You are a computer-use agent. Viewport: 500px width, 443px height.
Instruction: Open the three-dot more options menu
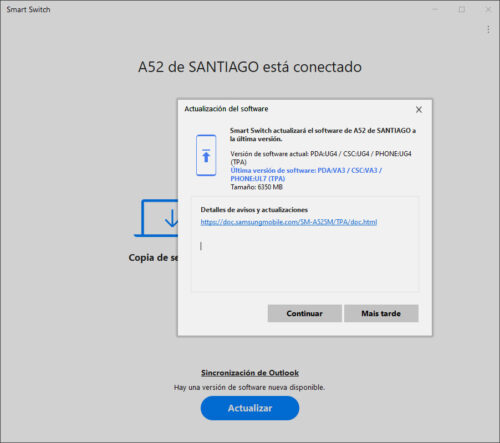pyautogui.click(x=488, y=30)
